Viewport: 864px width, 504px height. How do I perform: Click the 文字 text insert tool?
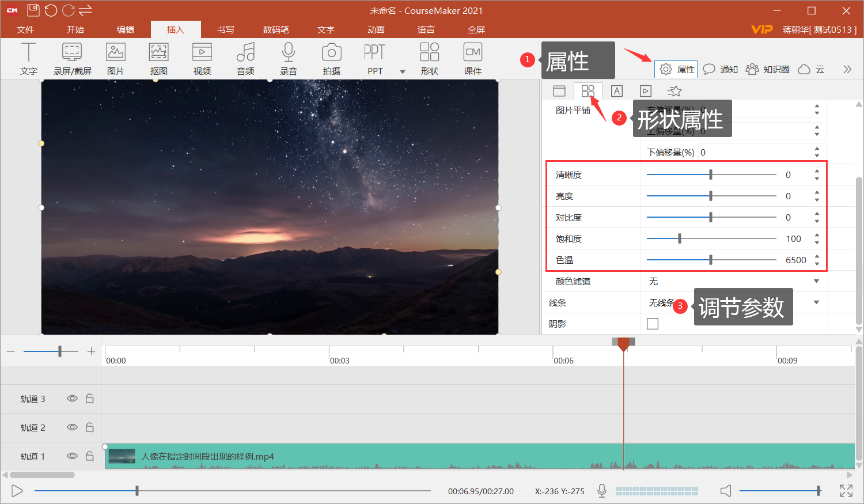coord(28,59)
